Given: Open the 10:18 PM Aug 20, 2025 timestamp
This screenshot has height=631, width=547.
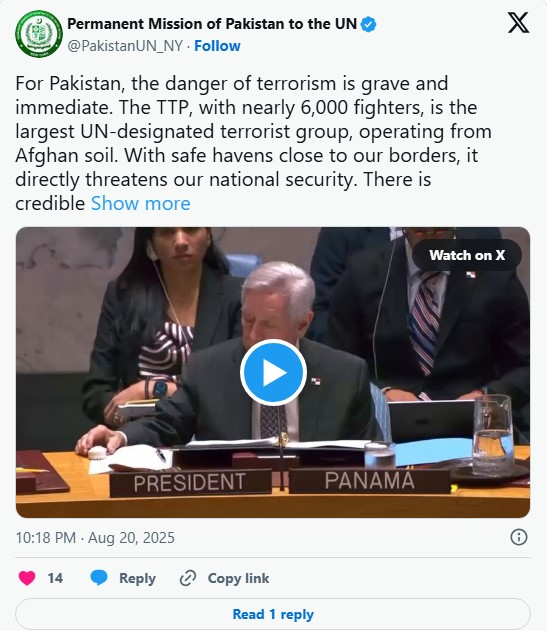Looking at the screenshot, I should pos(95,538).
